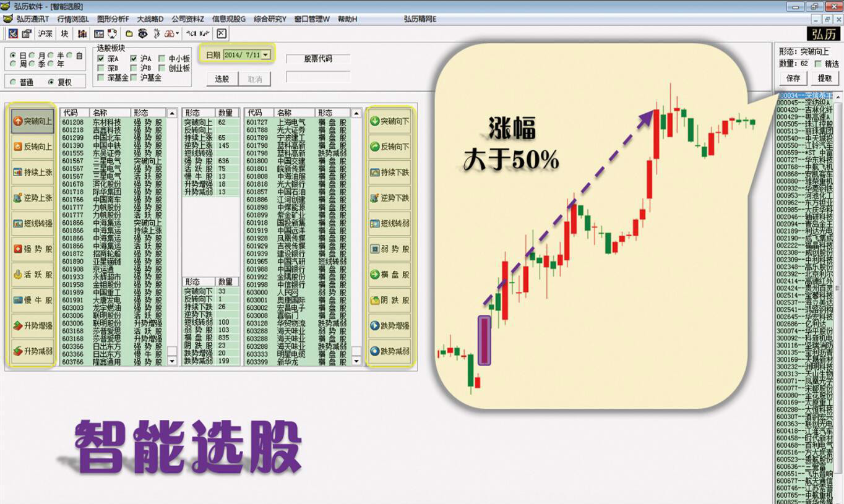Image resolution: width=844 pixels, height=504 pixels.
Task: Enable the 创业板 checkbox
Action: pyautogui.click(x=162, y=68)
